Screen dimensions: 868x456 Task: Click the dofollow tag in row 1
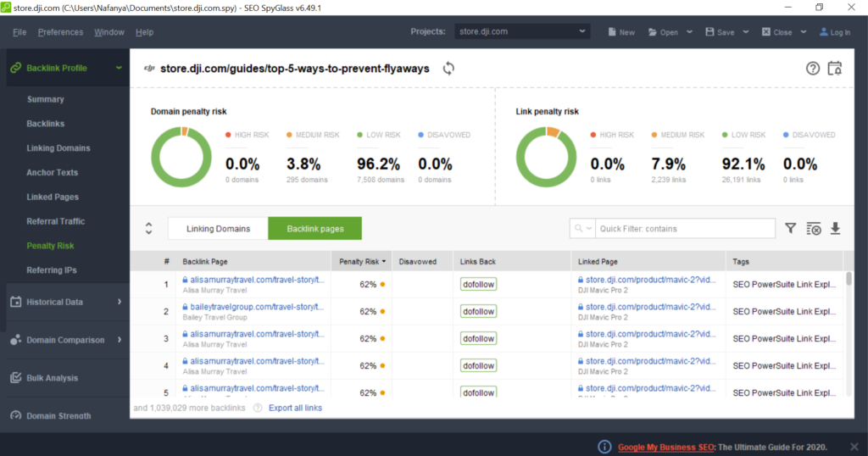click(478, 285)
